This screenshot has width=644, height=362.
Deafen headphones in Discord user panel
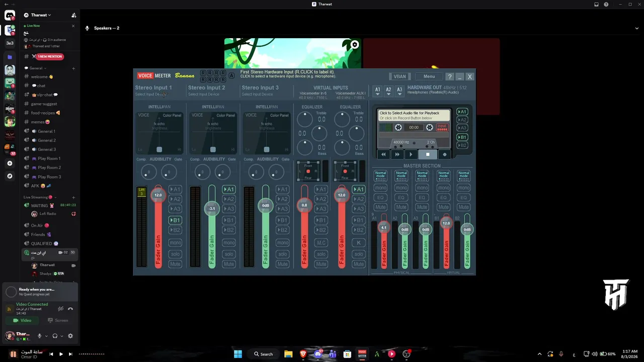[x=55, y=336]
